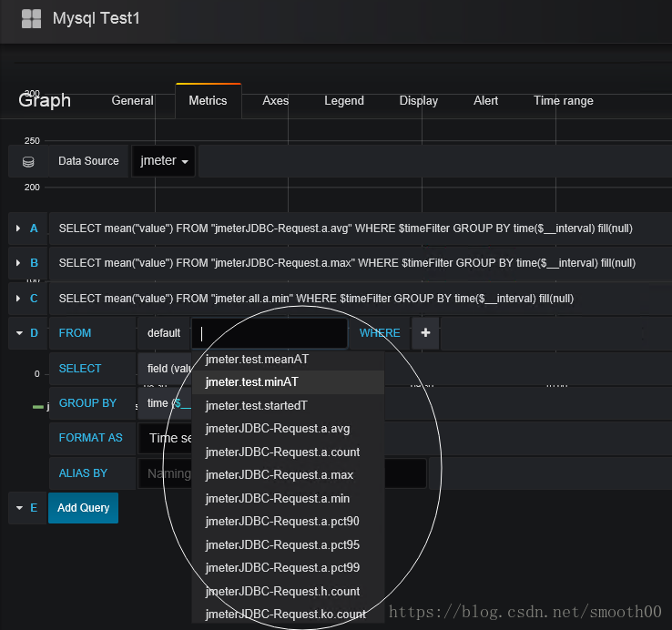
Task: Click the database icon beside Data Source
Action: 28,161
